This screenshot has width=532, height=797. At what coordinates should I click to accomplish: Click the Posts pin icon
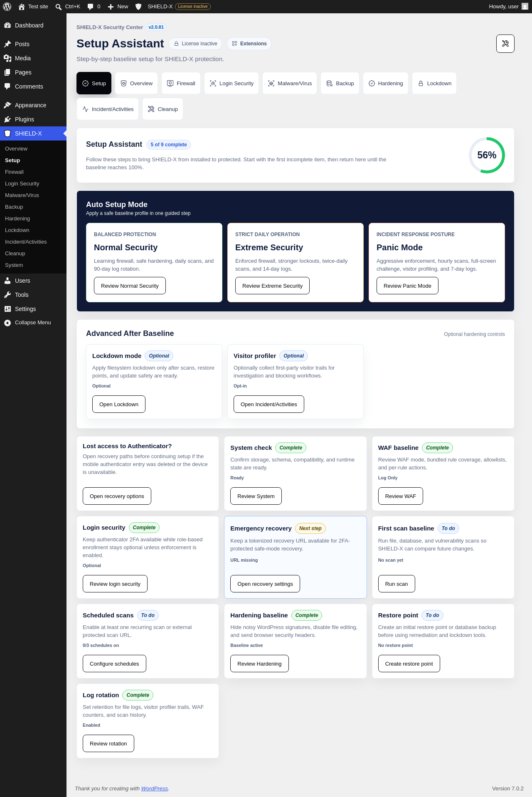coord(7,44)
